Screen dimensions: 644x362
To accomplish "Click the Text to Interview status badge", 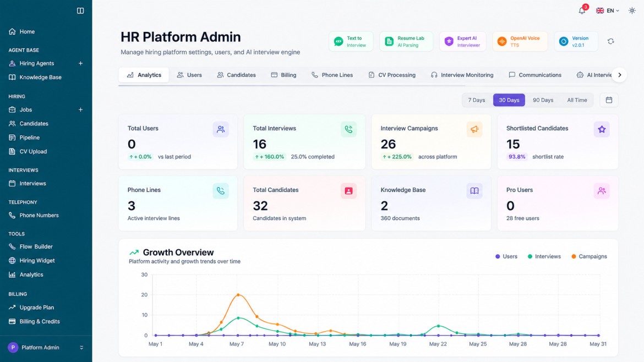I will click(x=351, y=41).
